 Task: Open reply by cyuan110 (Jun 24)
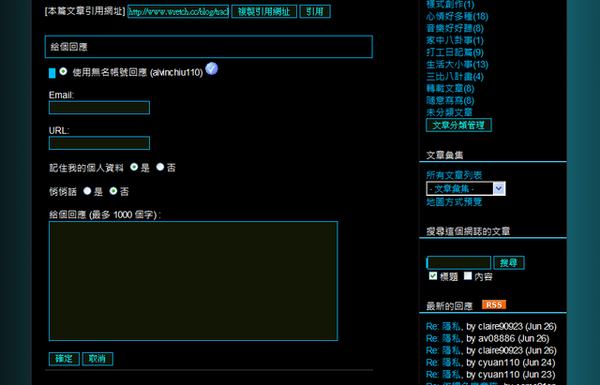491,362
